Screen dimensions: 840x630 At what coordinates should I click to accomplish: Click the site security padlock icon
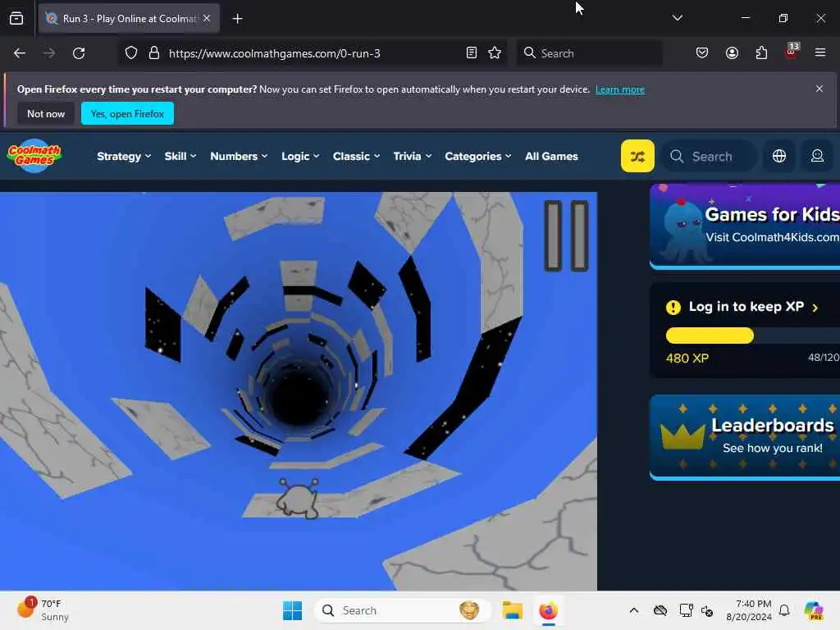click(x=154, y=53)
